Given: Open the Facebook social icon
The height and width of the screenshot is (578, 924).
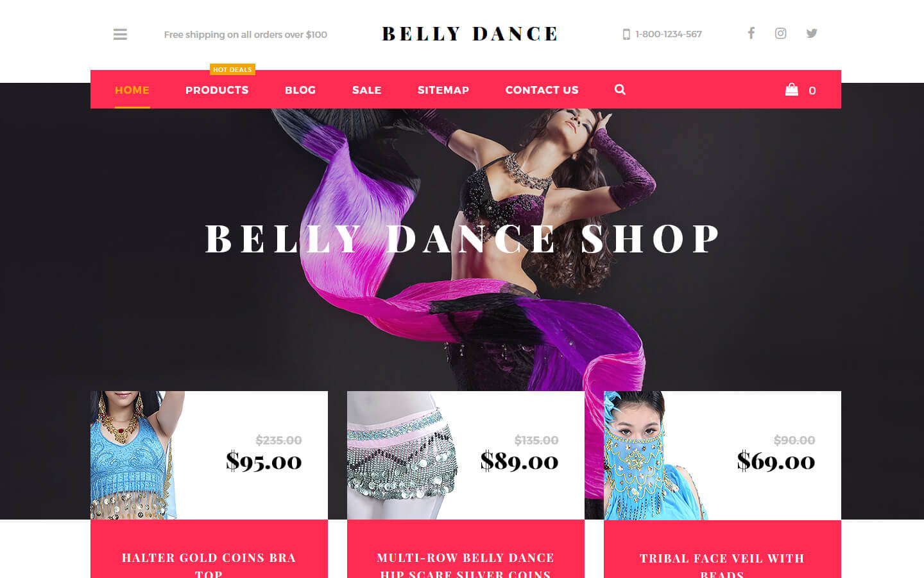Looking at the screenshot, I should tap(751, 33).
